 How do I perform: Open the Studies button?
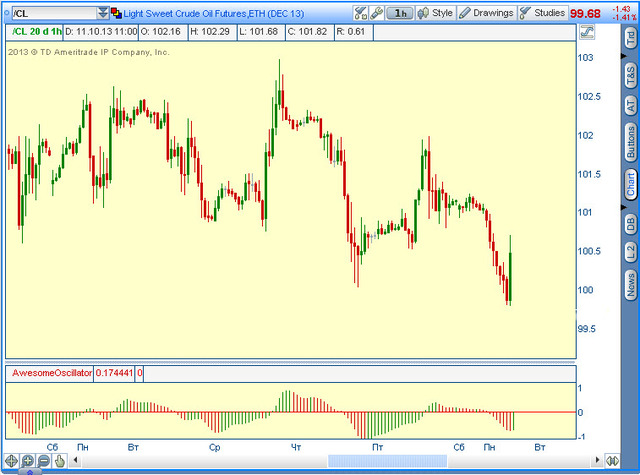pyautogui.click(x=543, y=13)
